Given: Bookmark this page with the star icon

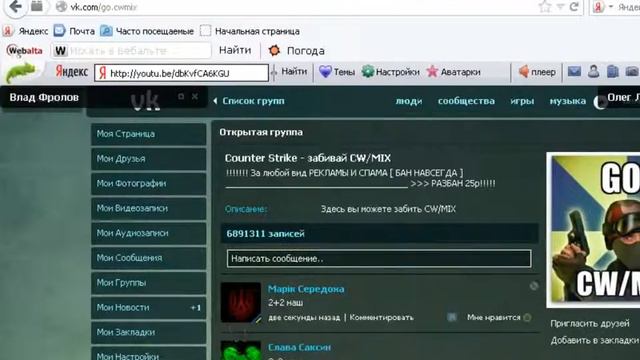Looking at the screenshot, I should pyautogui.click(x=544, y=7).
